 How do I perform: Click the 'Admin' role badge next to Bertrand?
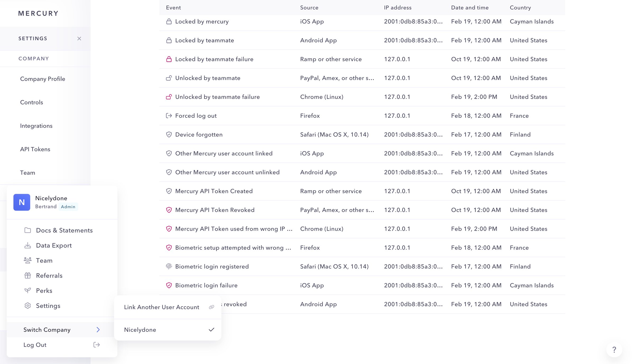68,207
